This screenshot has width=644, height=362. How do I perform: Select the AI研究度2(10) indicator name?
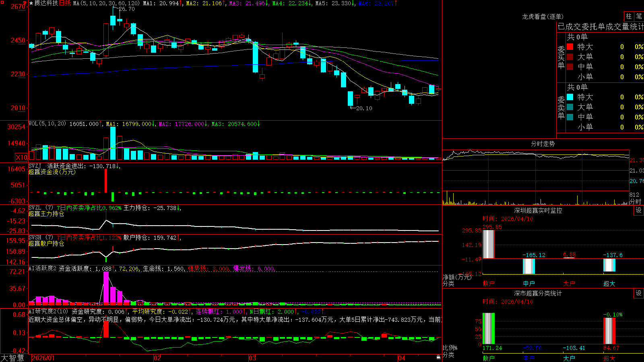pyautogui.click(x=48, y=311)
